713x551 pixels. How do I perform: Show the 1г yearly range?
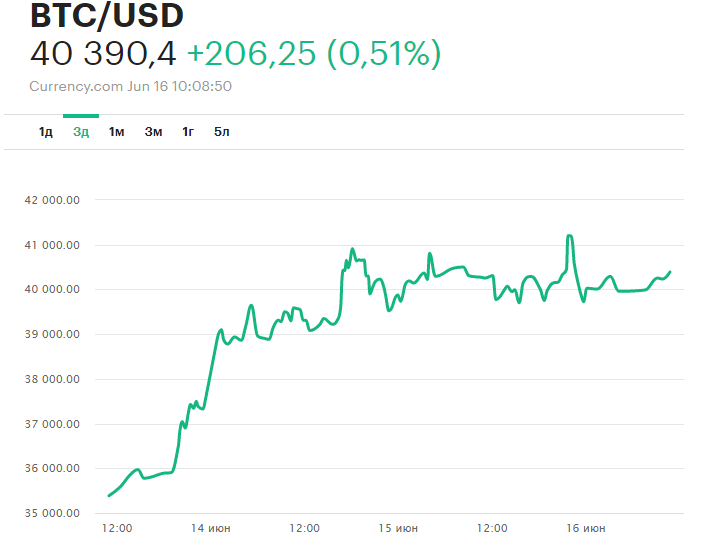point(187,132)
